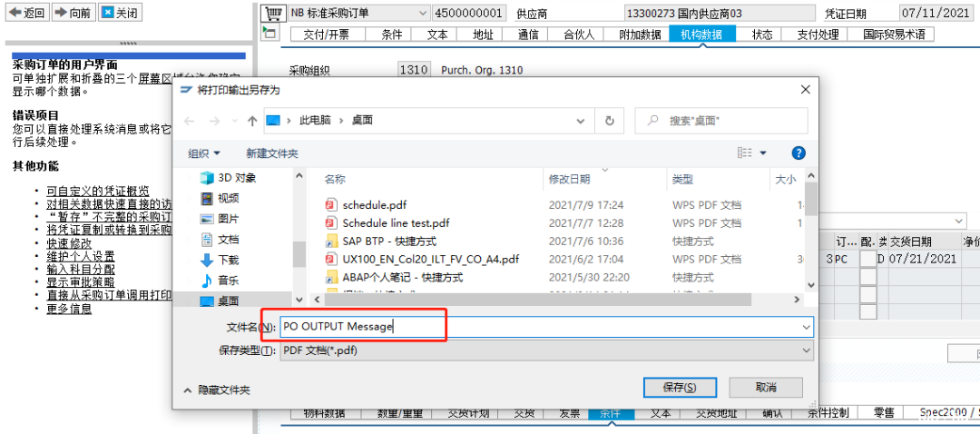Open the 支付处理 header tab
980x434 pixels.
click(818, 35)
